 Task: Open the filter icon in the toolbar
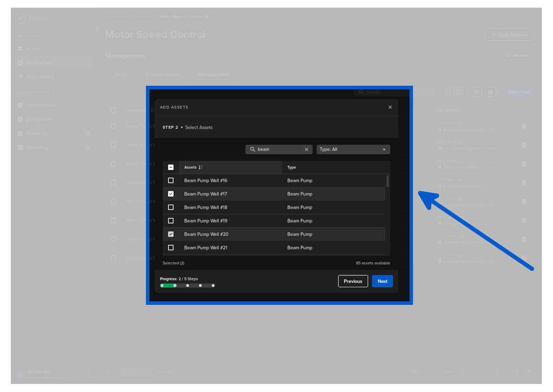click(x=476, y=92)
